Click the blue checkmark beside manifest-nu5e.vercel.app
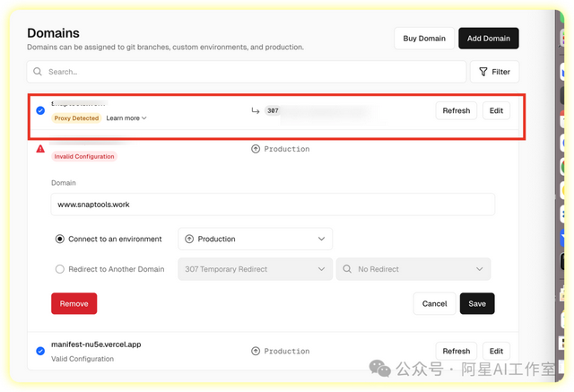 [x=40, y=351]
